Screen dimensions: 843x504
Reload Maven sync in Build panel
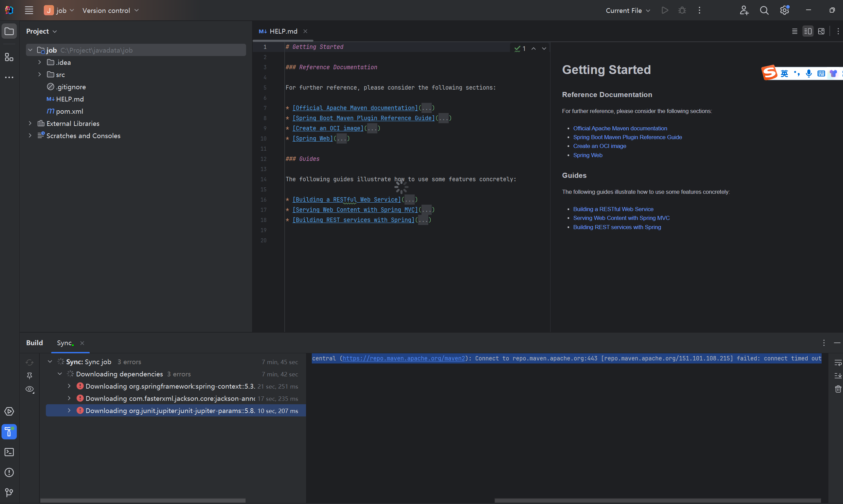click(30, 362)
